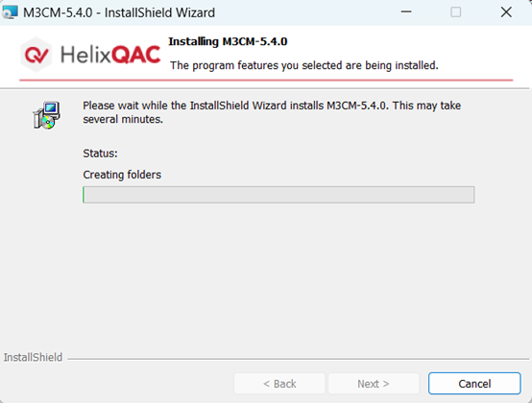Click the disabled Back button
532x403 pixels.
tap(279, 384)
